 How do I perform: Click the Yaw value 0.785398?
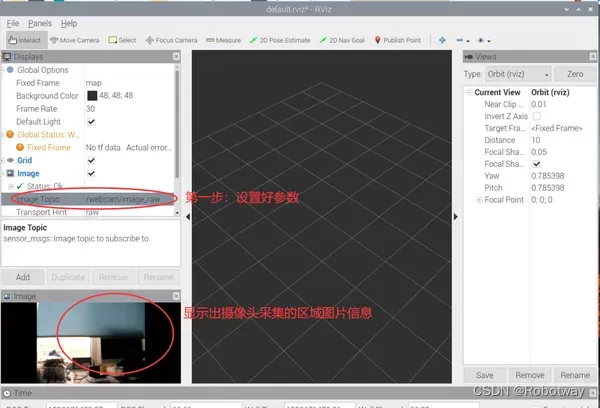pos(548,176)
